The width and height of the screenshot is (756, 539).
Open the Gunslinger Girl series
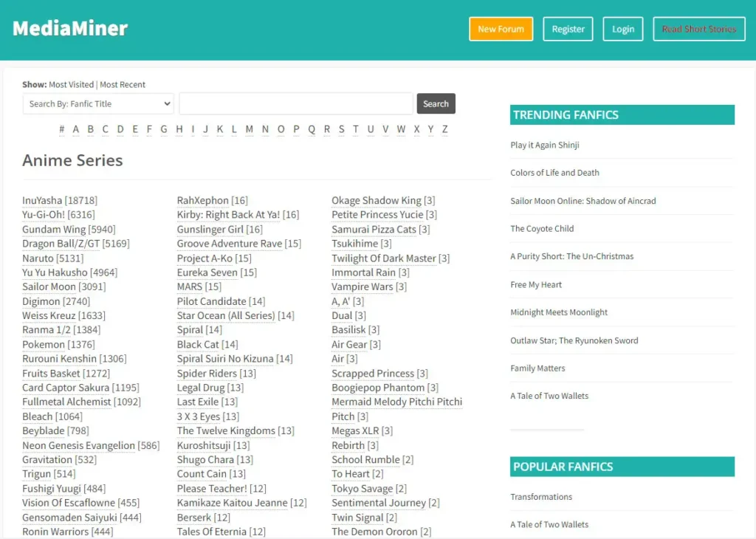point(210,230)
